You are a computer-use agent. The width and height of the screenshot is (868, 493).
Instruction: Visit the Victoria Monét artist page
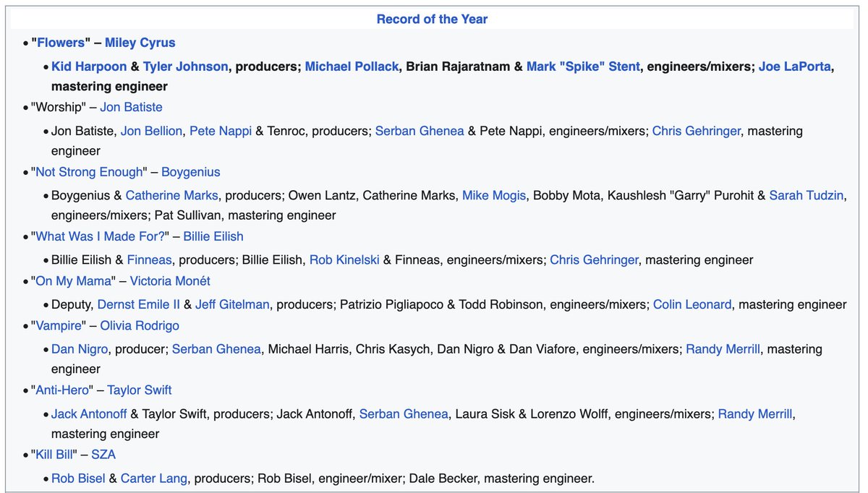(170, 280)
